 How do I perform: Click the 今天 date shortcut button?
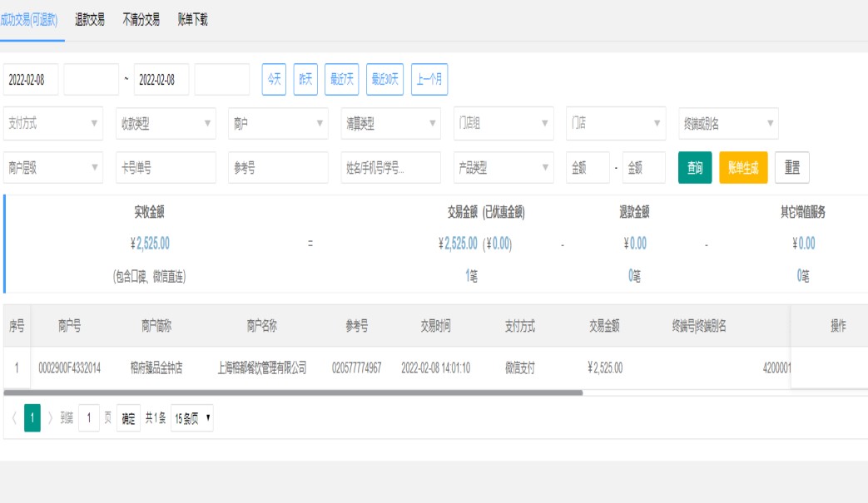click(274, 80)
